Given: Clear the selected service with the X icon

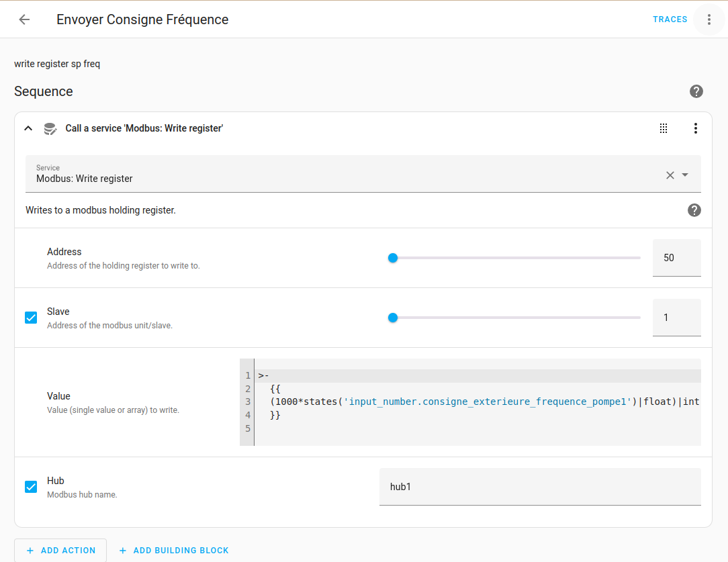Looking at the screenshot, I should (670, 175).
